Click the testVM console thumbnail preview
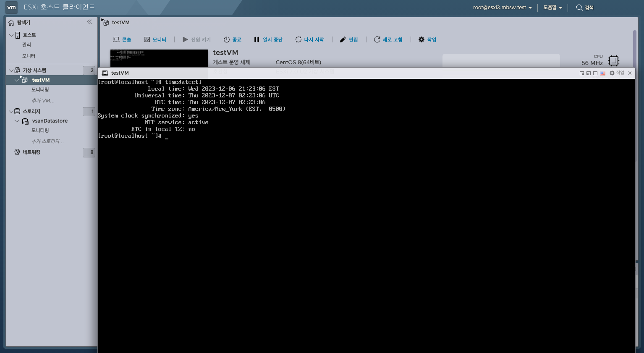The width and height of the screenshot is (644, 353). coord(159,58)
